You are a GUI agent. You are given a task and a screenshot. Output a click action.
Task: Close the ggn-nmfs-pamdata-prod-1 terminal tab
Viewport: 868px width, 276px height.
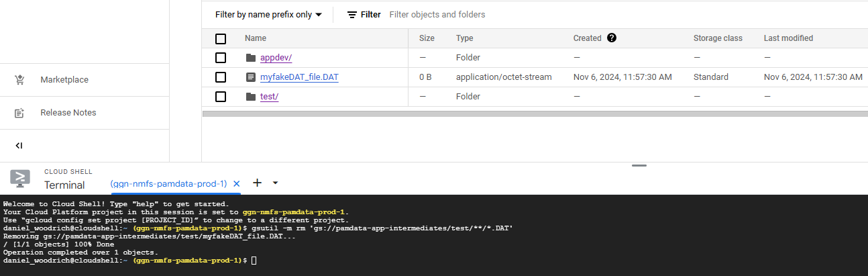[x=236, y=183]
